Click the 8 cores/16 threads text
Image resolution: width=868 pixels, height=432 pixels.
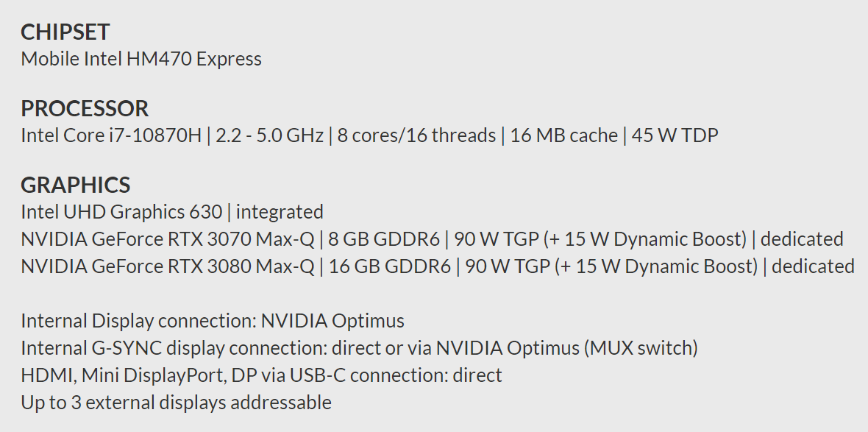pos(416,135)
